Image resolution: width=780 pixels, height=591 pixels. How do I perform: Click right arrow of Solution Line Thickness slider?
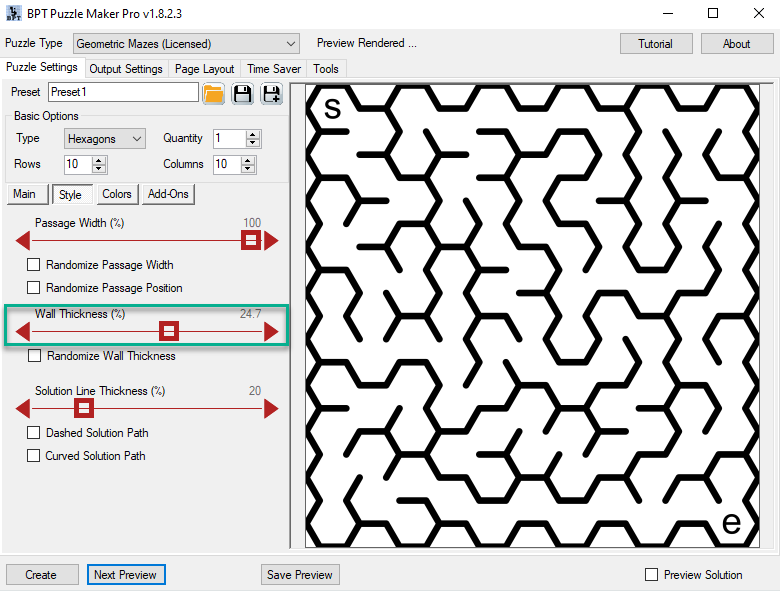tap(271, 408)
